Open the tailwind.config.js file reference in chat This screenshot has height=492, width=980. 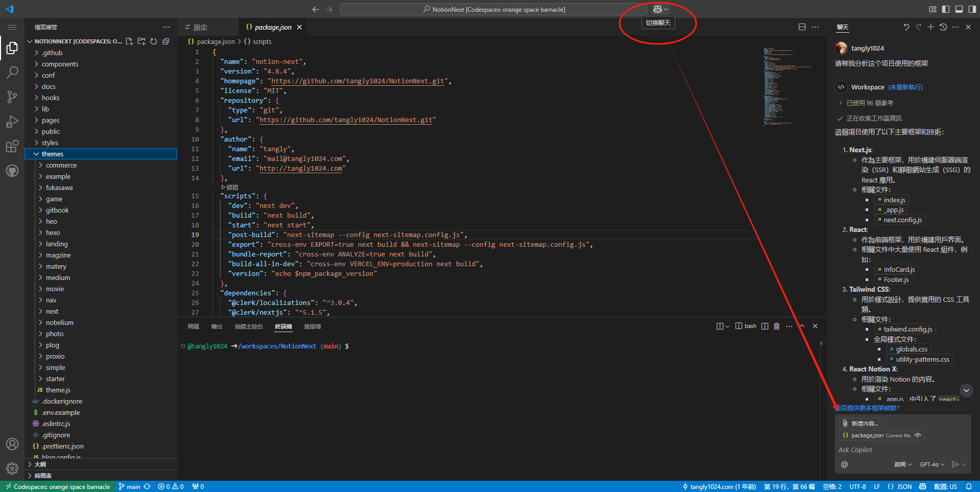(904, 329)
